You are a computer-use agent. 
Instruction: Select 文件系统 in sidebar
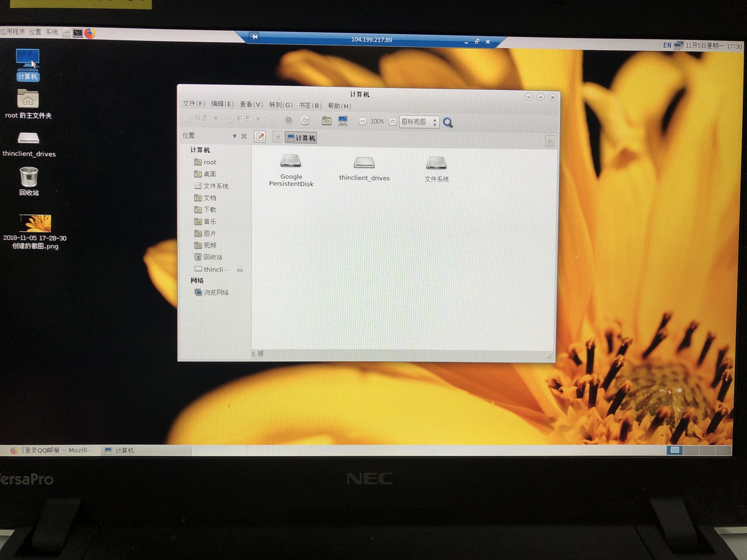(211, 186)
